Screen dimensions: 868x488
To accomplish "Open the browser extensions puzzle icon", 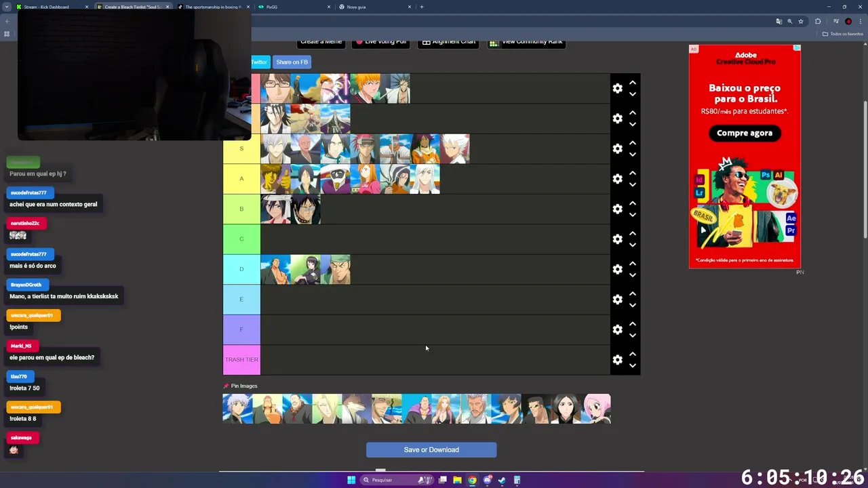I will point(818,21).
